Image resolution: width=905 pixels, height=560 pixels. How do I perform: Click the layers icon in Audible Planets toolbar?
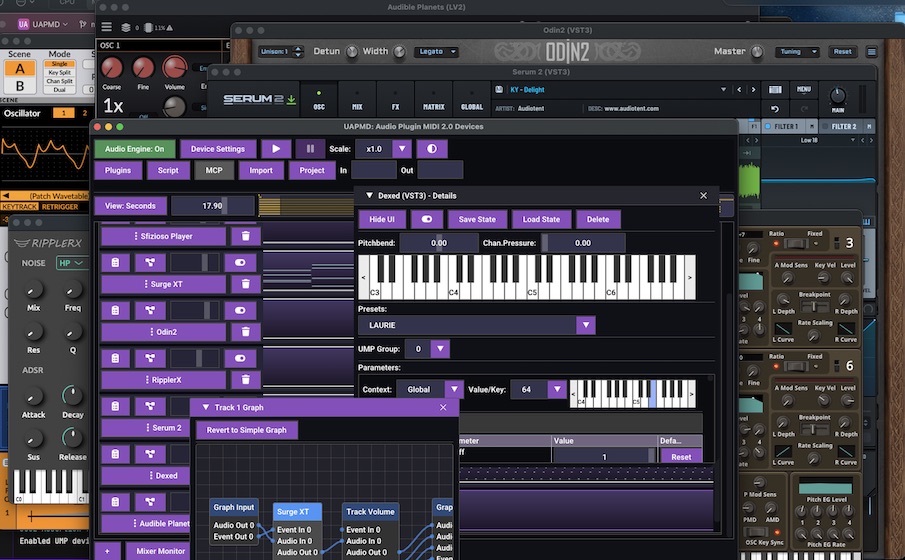[x=126, y=27]
